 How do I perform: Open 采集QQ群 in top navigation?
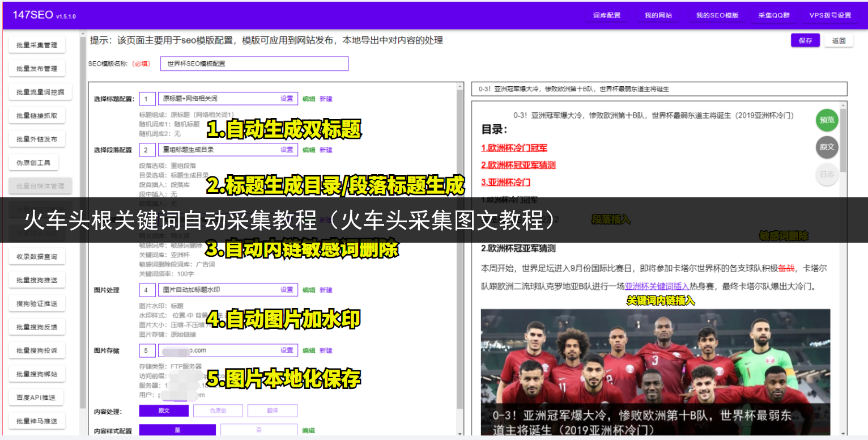pos(774,15)
